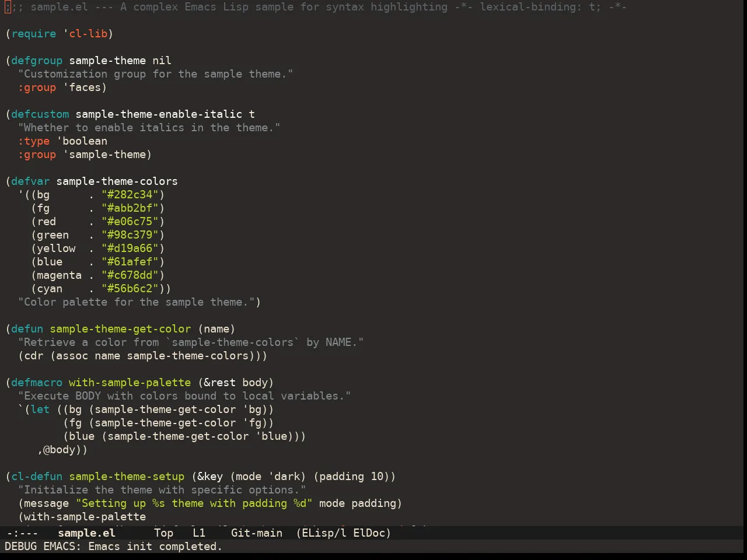Click the sample-theme-colors name after defvar
This screenshot has width=747, height=560.
point(117,181)
